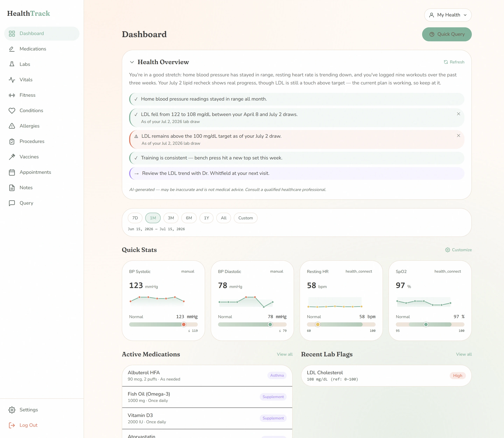Click the 'Jun 15, 2026 – Jul 15, 2026' date text
The width and height of the screenshot is (504, 438).
pyautogui.click(x=156, y=229)
